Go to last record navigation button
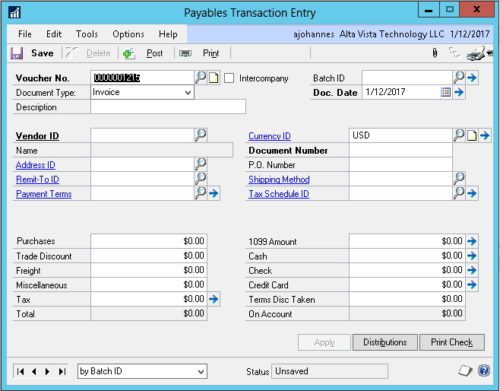Viewport: 500px width, 391px height. (62, 371)
